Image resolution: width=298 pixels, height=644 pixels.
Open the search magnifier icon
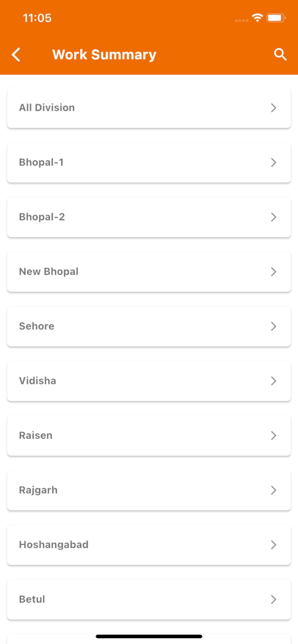(x=280, y=54)
